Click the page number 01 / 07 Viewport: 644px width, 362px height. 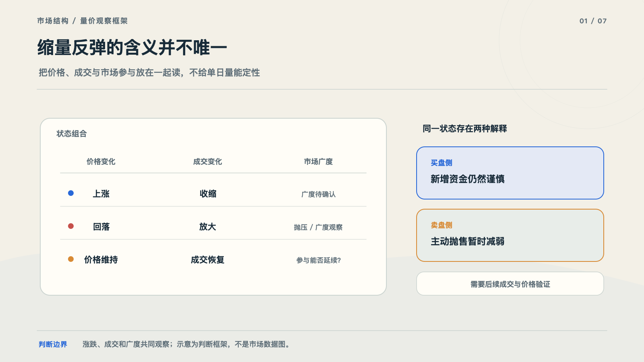[x=593, y=21]
